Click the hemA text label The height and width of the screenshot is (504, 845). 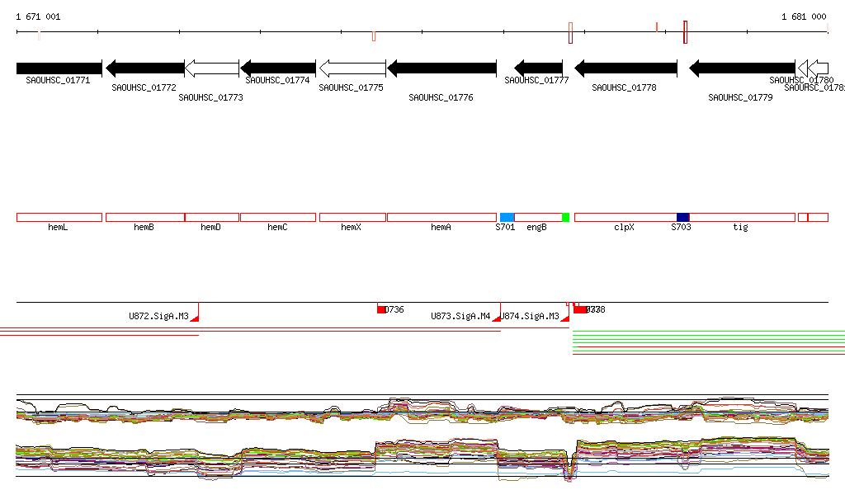(441, 227)
